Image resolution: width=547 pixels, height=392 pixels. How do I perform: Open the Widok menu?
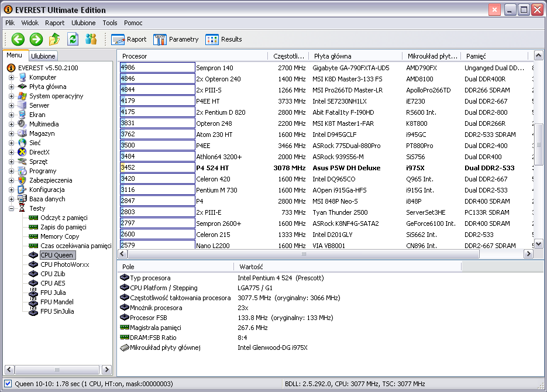tap(30, 23)
